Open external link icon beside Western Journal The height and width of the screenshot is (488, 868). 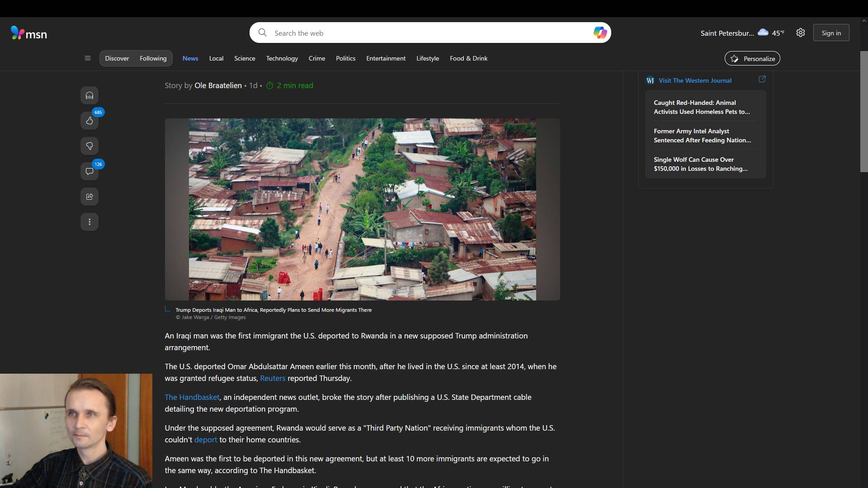click(x=762, y=80)
